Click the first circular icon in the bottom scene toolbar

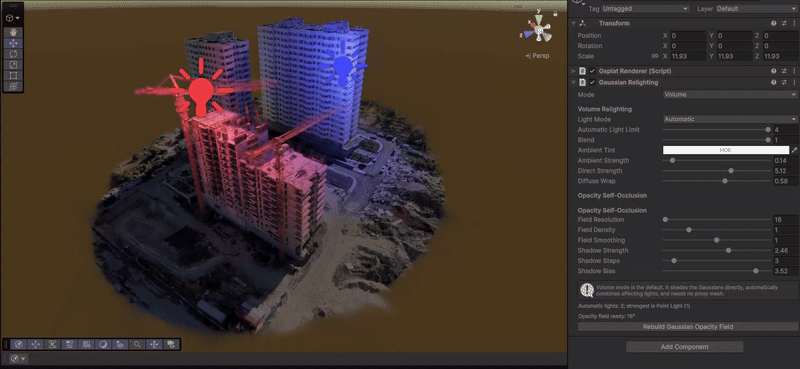pos(19,345)
